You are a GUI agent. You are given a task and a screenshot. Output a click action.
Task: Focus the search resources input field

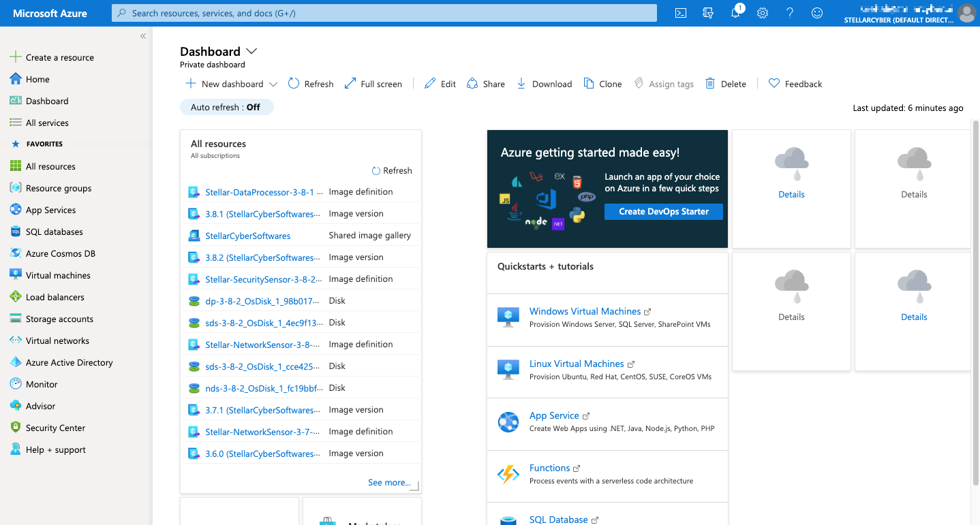[x=385, y=13]
